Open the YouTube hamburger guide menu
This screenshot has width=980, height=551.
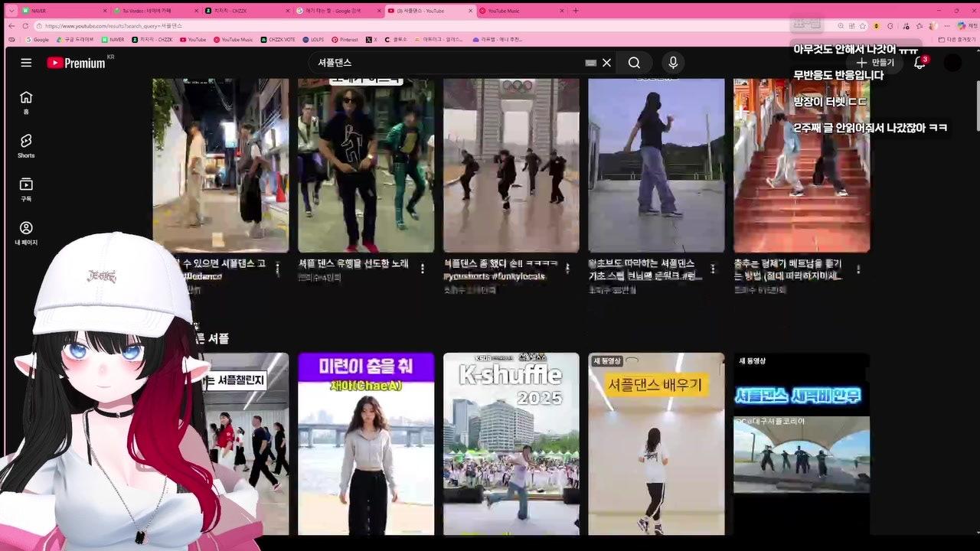coord(26,63)
